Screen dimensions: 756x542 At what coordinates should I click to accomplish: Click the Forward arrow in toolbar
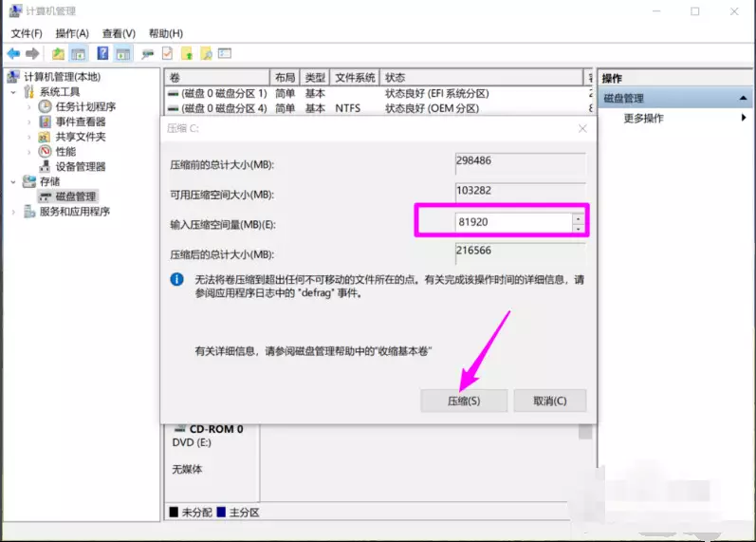[32, 53]
